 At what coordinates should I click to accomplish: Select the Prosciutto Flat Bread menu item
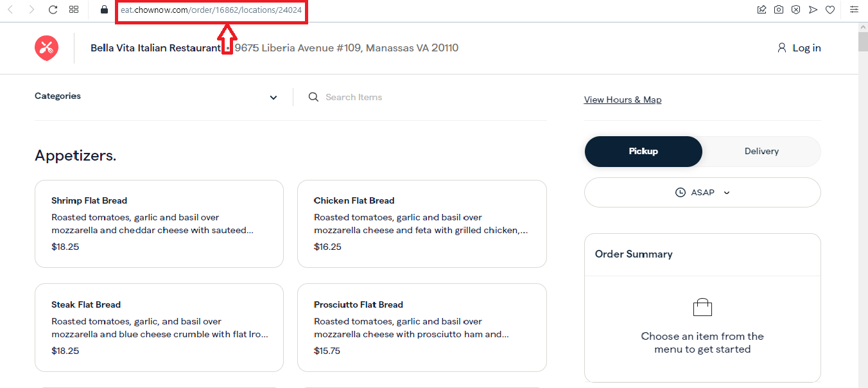pos(422,328)
